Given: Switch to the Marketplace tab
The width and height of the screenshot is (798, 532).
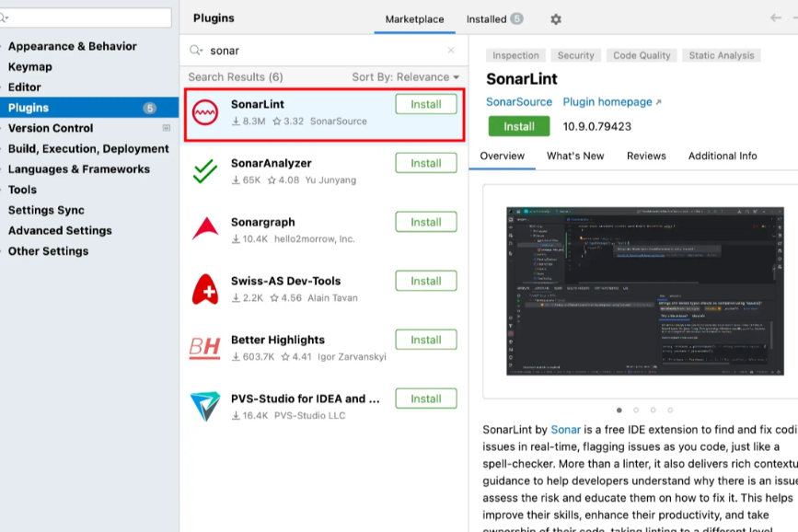Looking at the screenshot, I should [414, 19].
